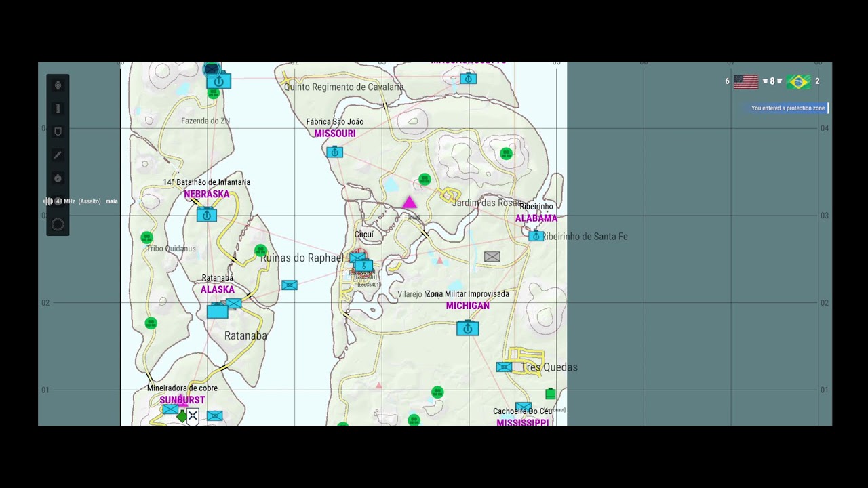This screenshot has width=868, height=488.
Task: Click the Ribeirinho de Santa Fe label
Action: point(585,237)
